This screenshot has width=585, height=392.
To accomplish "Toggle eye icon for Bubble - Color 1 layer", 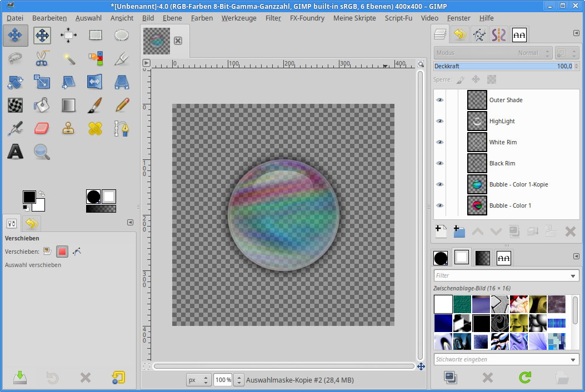I will pyautogui.click(x=440, y=205).
